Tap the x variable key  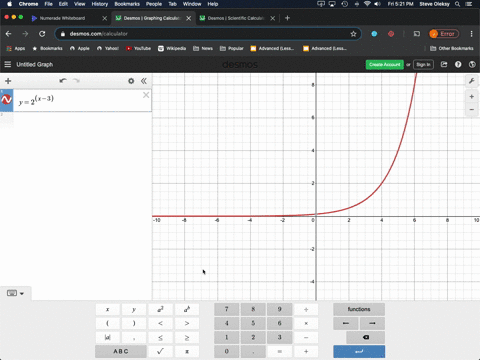coord(107,309)
